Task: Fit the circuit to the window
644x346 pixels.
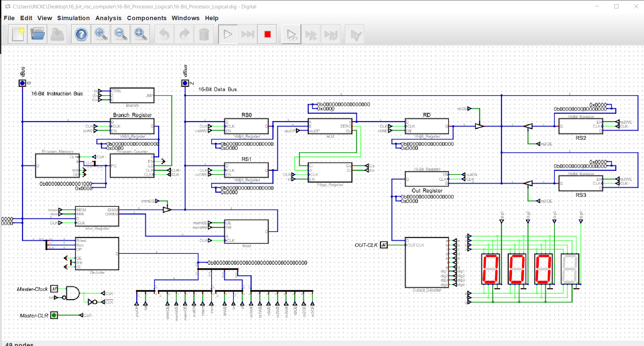Action: point(140,34)
